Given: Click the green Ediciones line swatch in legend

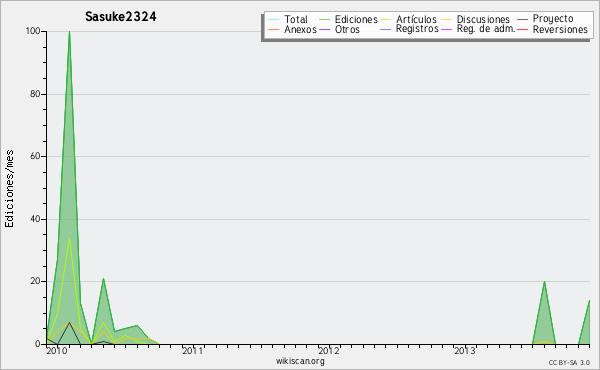Looking at the screenshot, I should [324, 20].
